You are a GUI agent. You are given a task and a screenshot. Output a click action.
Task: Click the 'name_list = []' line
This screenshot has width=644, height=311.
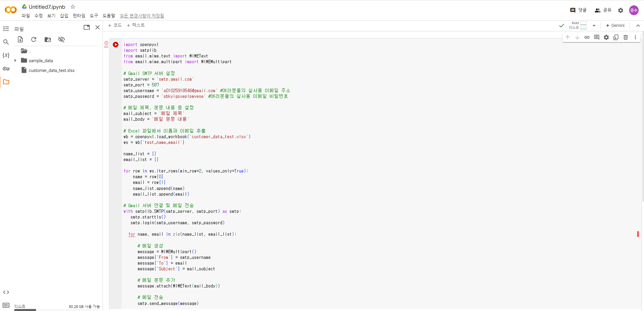pos(140,154)
